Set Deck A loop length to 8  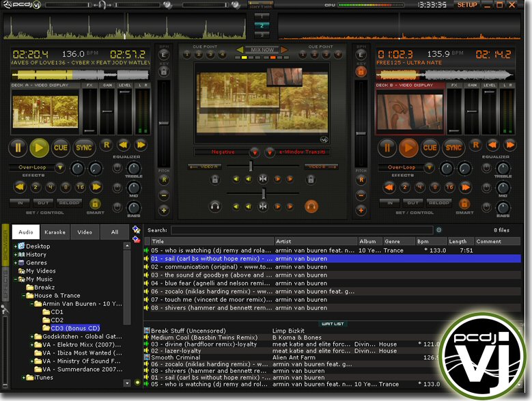66,187
